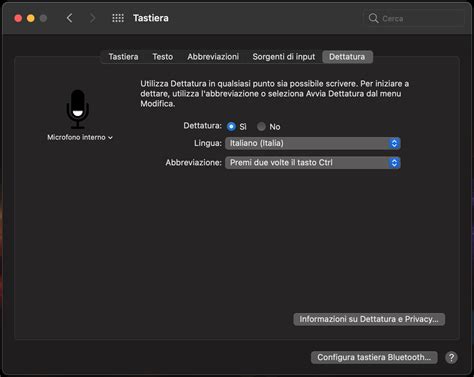Enable dictation with the Sì radio button
The width and height of the screenshot is (474, 377).
(x=231, y=127)
